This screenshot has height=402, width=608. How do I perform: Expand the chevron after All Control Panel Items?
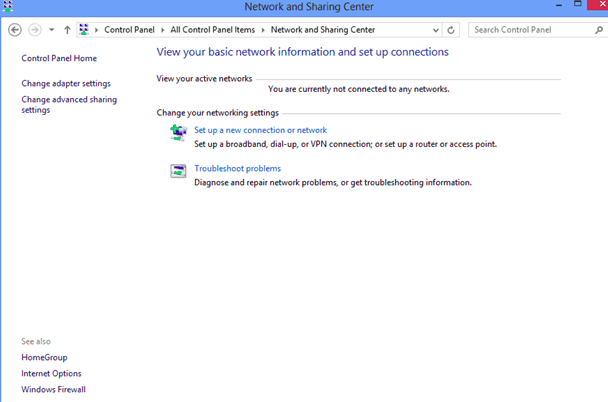263,30
